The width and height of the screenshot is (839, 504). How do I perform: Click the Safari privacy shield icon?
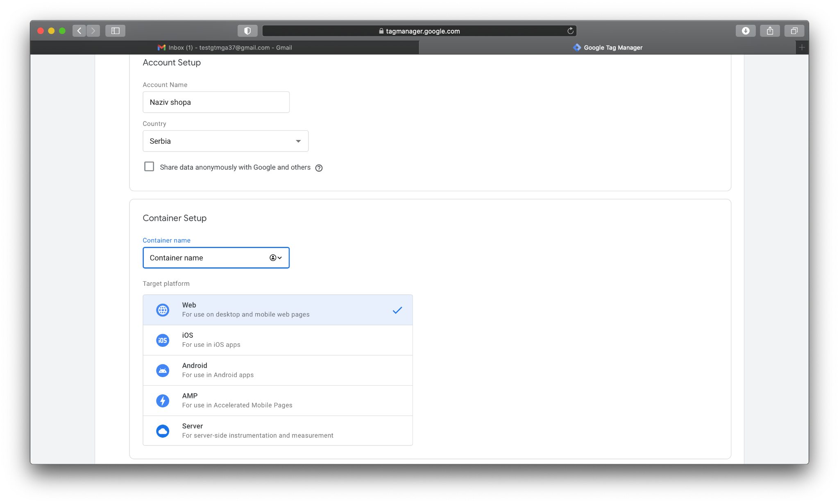tap(247, 31)
